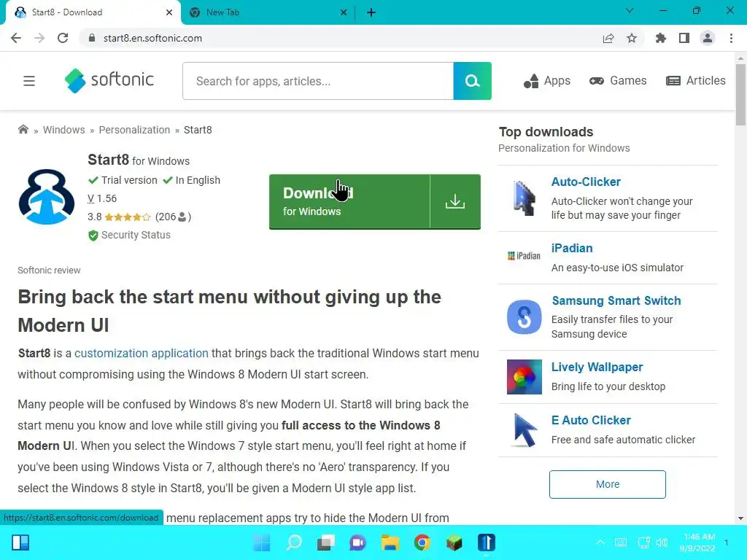The height and width of the screenshot is (560, 747).
Task: Open the Softonic hamburger menu
Action: pos(29,81)
